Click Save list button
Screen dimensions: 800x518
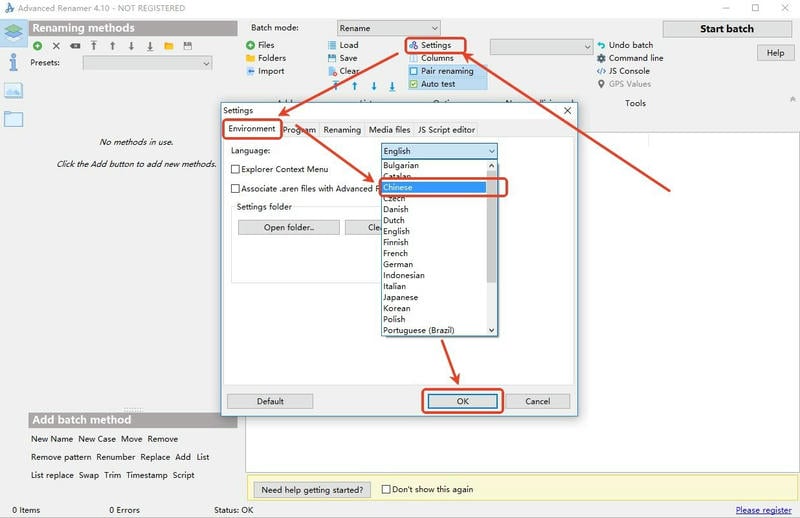click(x=342, y=58)
